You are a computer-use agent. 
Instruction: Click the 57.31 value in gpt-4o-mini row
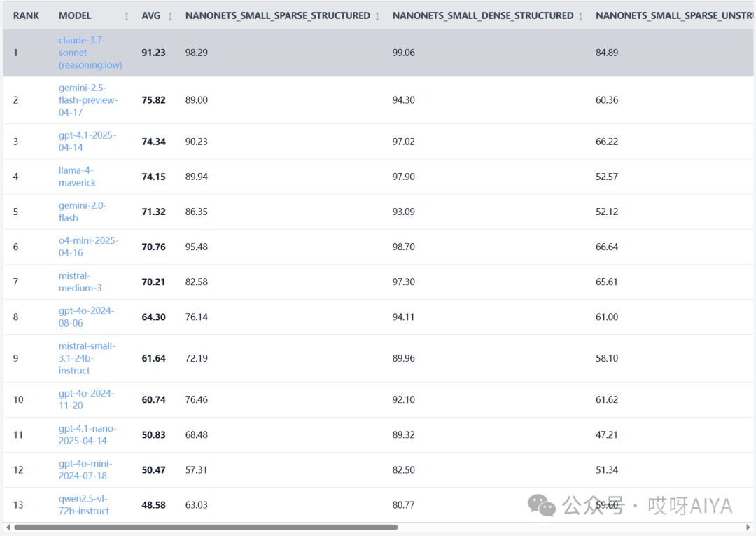(196, 469)
